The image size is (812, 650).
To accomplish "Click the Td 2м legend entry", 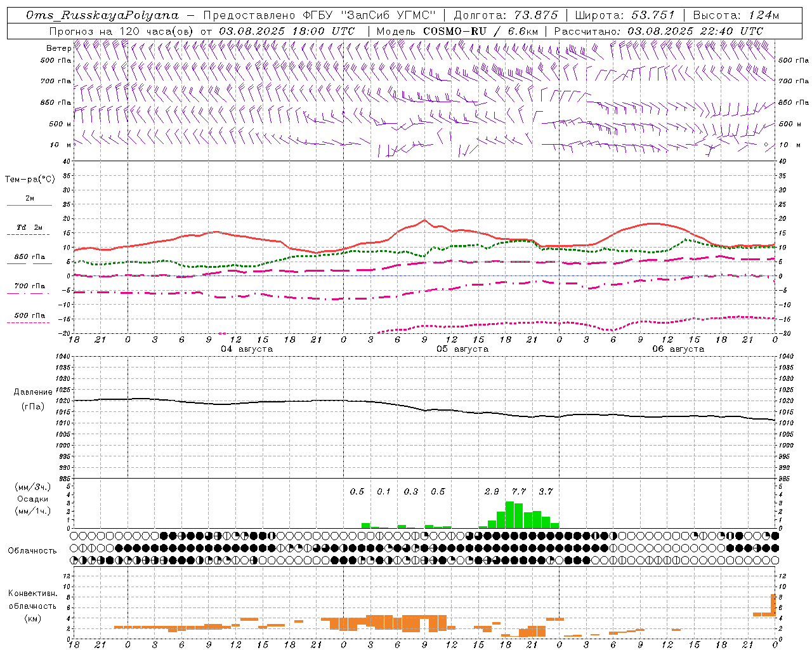I will point(29,227).
